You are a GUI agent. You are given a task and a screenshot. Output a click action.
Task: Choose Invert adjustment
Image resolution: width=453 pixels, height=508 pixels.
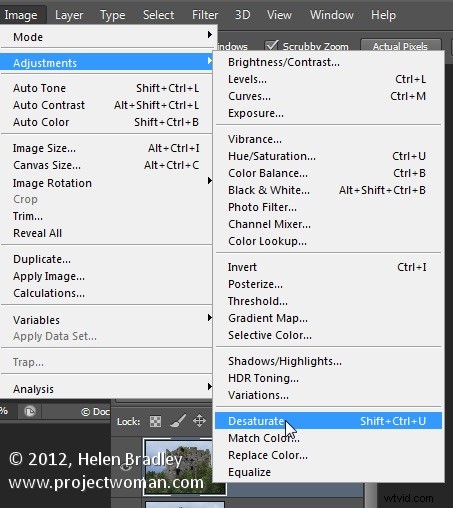(x=328, y=267)
